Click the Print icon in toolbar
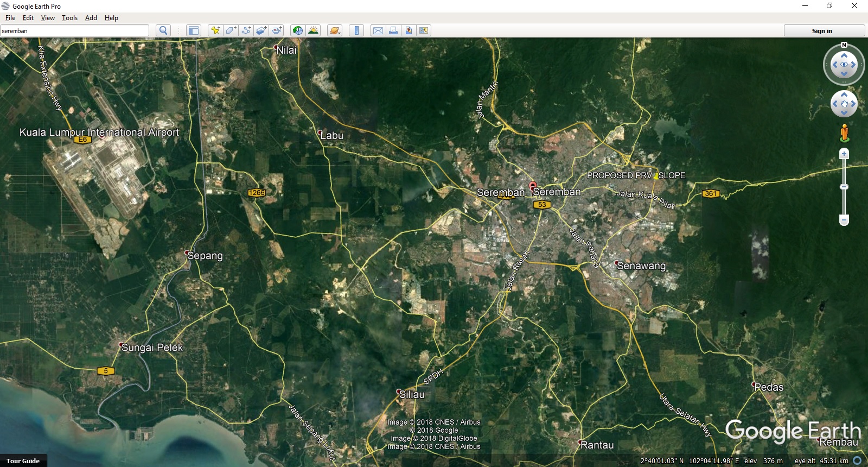The width and height of the screenshot is (868, 467). click(x=393, y=30)
